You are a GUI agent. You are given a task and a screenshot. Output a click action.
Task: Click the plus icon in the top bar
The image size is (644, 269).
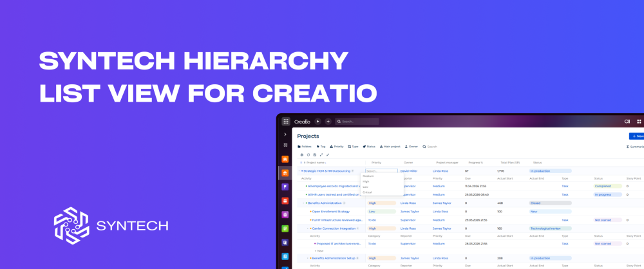point(328,121)
